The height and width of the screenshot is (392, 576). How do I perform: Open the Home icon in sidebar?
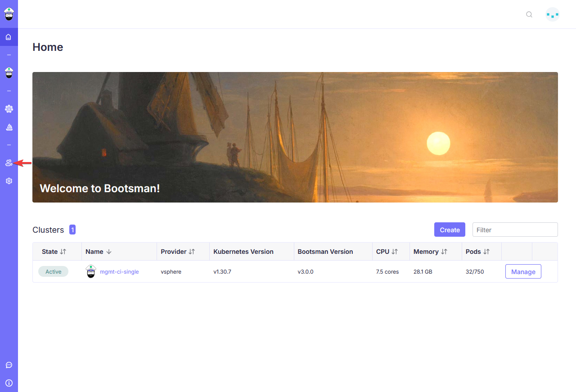[9, 37]
